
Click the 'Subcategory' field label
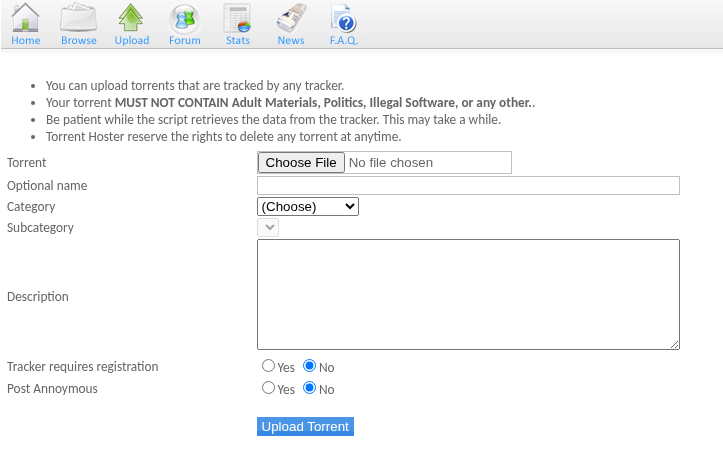40,228
